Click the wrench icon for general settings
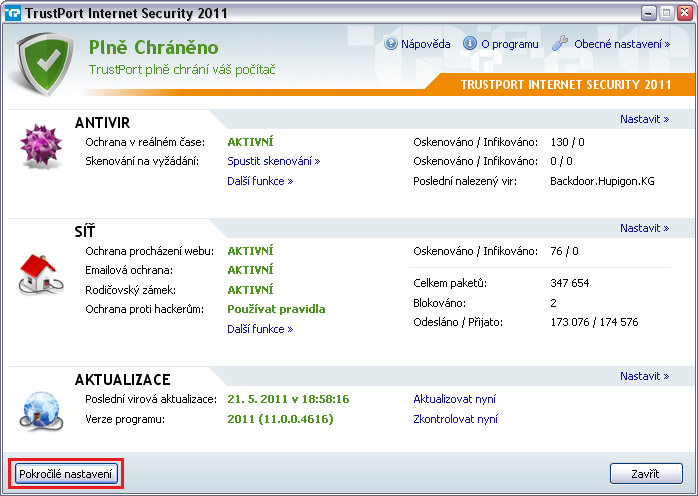The height and width of the screenshot is (496, 698). point(560,43)
